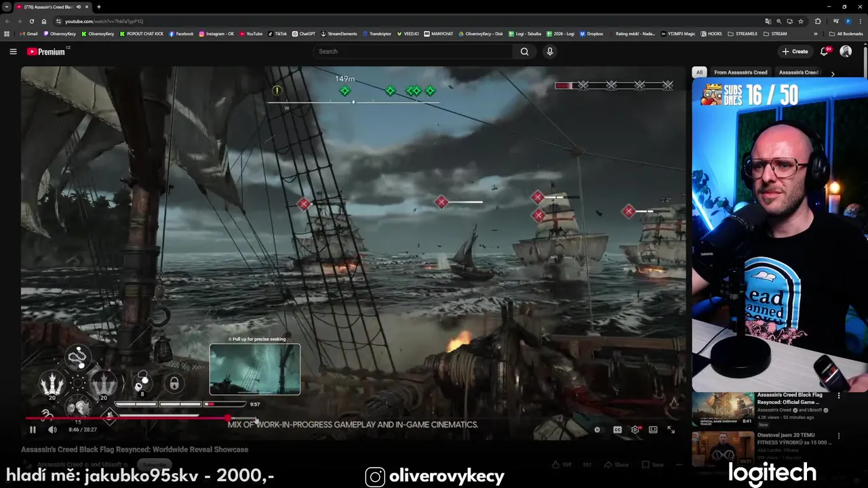Open Facebook bookmark
Viewport: 868px width, 488px height.
click(x=181, y=33)
